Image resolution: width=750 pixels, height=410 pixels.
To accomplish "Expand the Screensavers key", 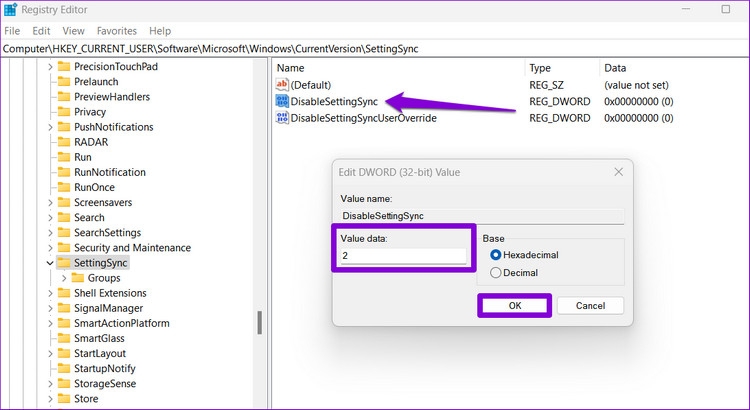I will pyautogui.click(x=50, y=202).
